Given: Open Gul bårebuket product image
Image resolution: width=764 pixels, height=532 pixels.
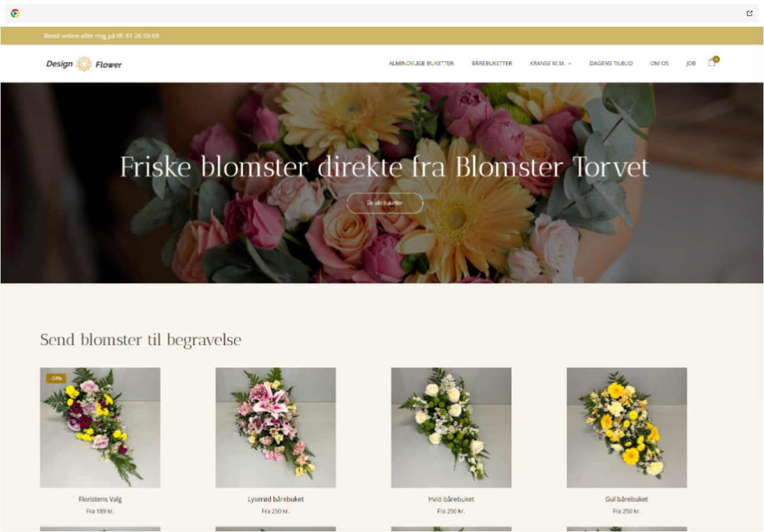Looking at the screenshot, I should coord(626,427).
